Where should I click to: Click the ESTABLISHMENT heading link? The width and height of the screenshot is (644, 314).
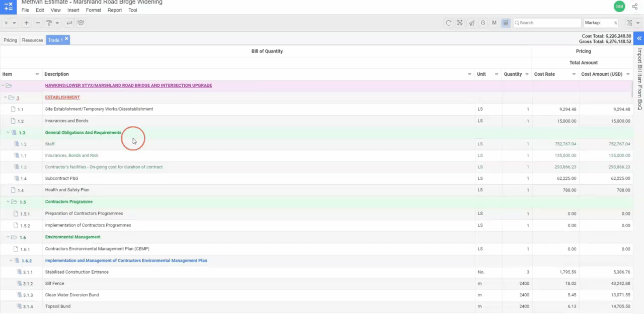[62, 97]
